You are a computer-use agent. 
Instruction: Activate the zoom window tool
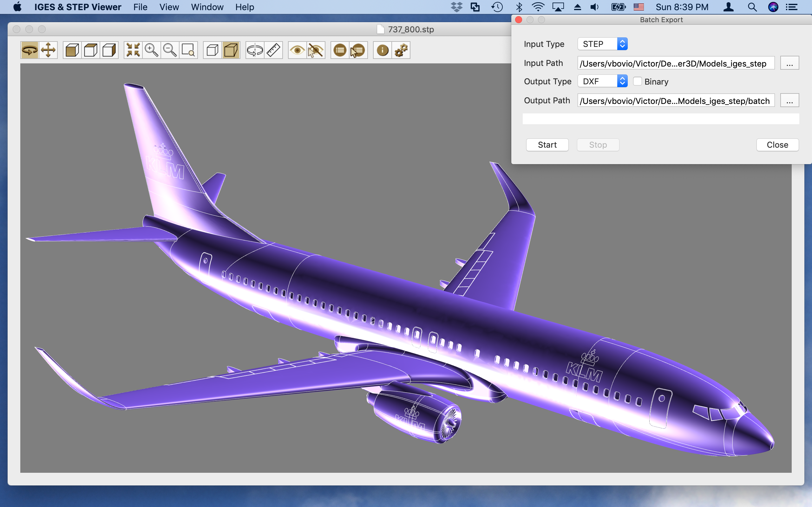pos(188,50)
